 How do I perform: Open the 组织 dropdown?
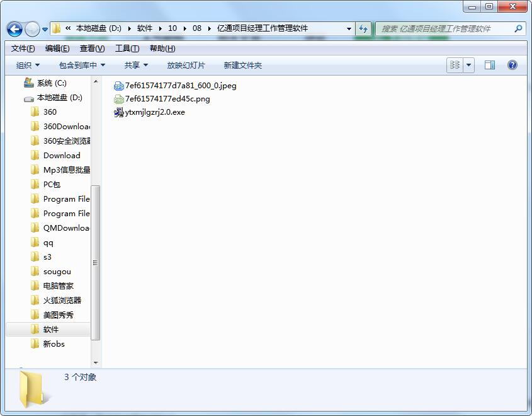tap(28, 65)
